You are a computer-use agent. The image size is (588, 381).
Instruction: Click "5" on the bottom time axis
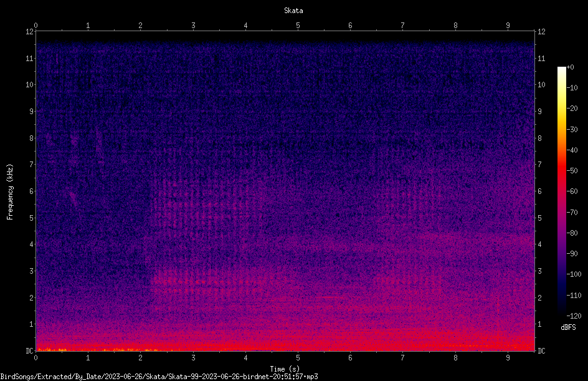click(x=298, y=358)
